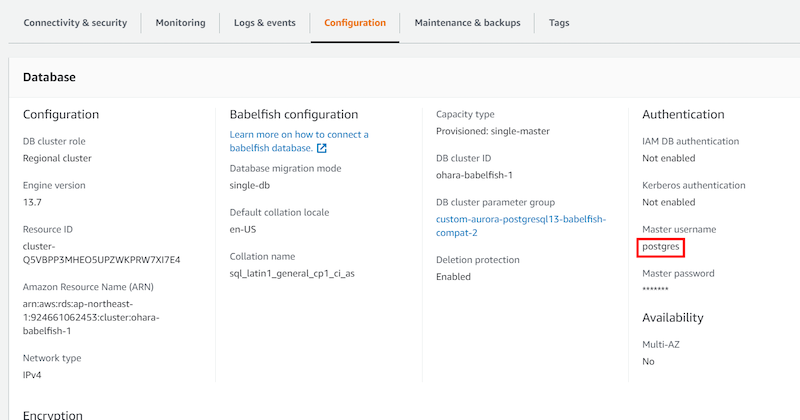
Task: Click the Deletion protection Enabled value
Action: tap(453, 276)
